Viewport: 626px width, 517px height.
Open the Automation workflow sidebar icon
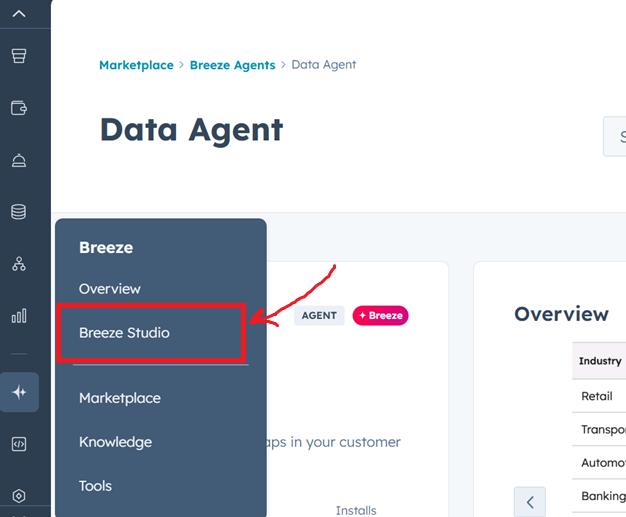pyautogui.click(x=19, y=264)
